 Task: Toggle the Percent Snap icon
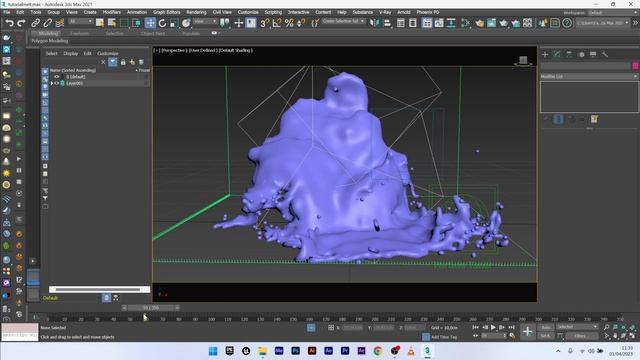pyautogui.click(x=289, y=23)
